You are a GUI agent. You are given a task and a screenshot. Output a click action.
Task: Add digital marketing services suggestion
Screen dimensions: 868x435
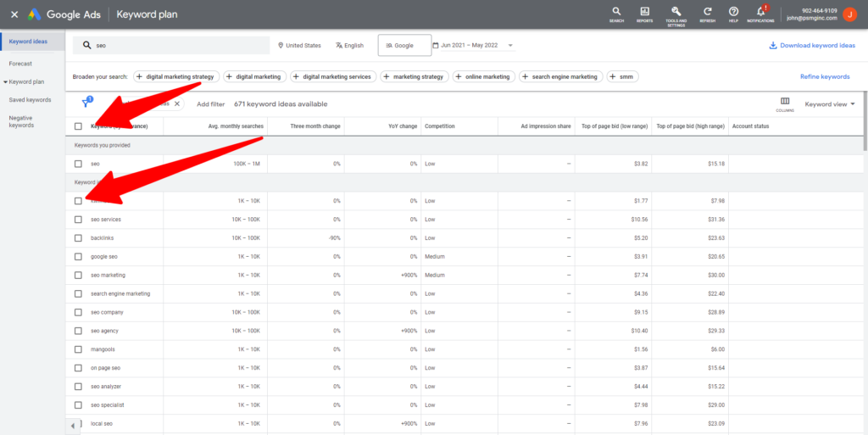point(334,77)
